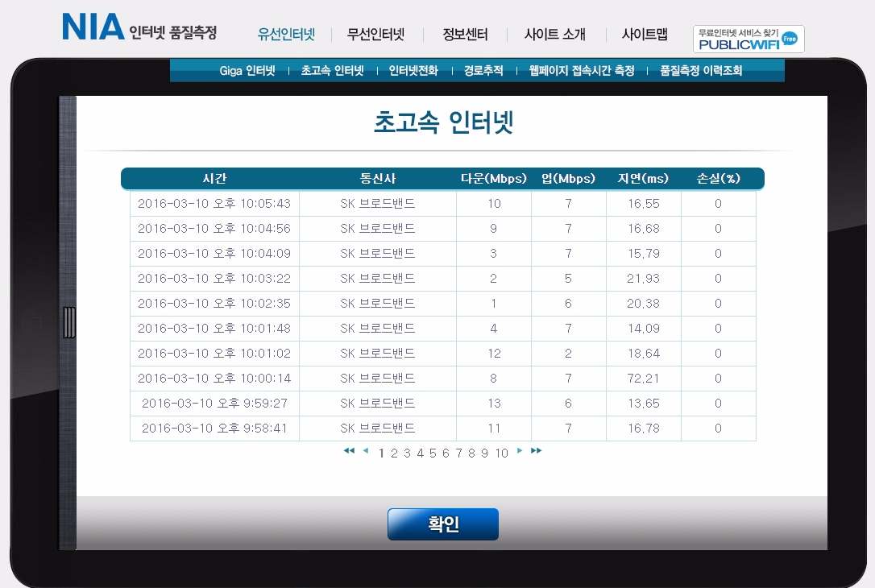Click the 지연(ms) column header
Image resolution: width=875 pixels, height=588 pixels.
click(x=644, y=179)
